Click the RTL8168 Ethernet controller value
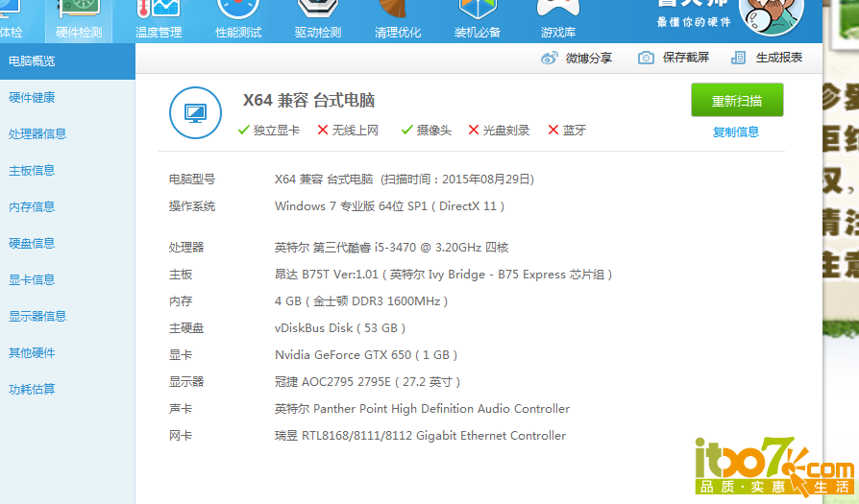The height and width of the screenshot is (504, 859). (x=420, y=436)
